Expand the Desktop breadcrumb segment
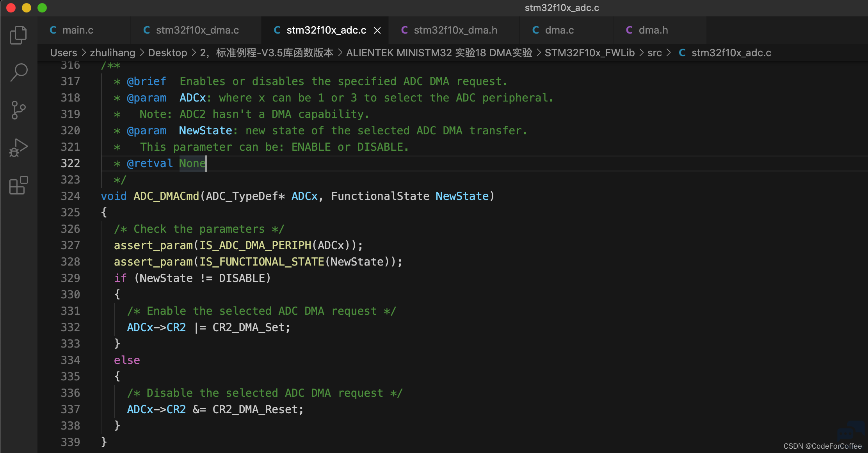Viewport: 868px width, 453px height. click(x=167, y=53)
